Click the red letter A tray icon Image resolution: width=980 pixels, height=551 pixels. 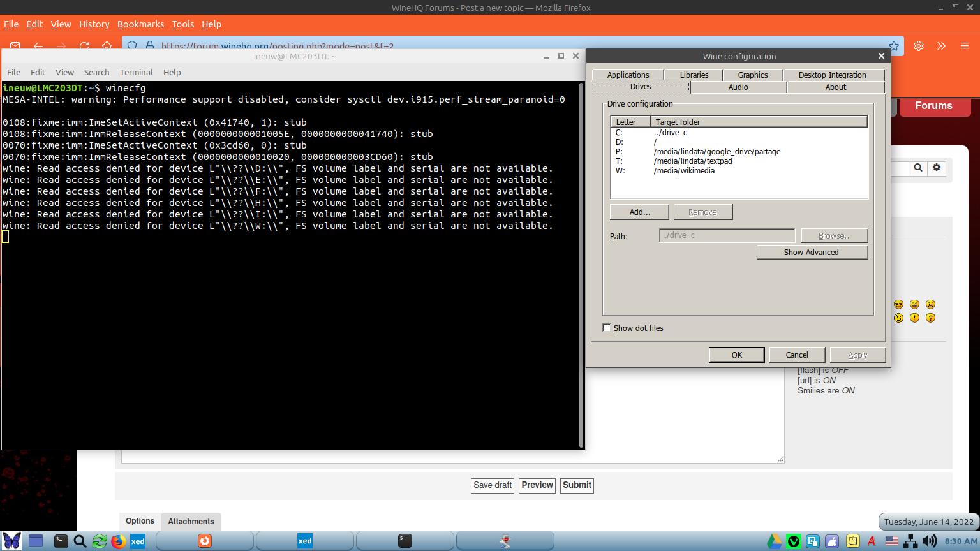click(x=872, y=541)
